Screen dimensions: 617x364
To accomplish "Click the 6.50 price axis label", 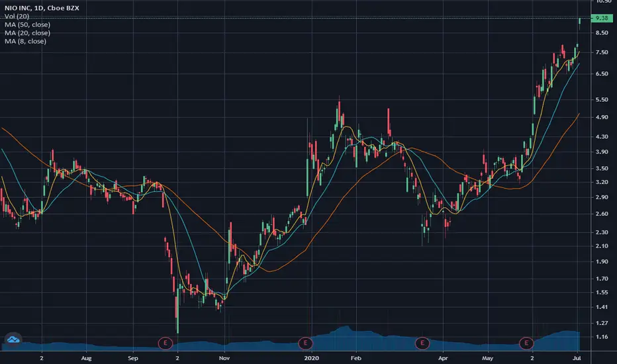I will (602, 73).
